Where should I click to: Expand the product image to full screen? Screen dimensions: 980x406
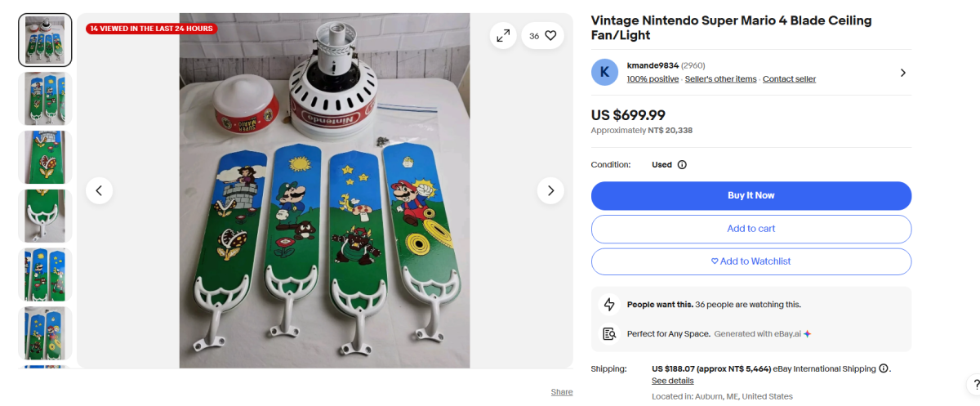[x=503, y=35]
